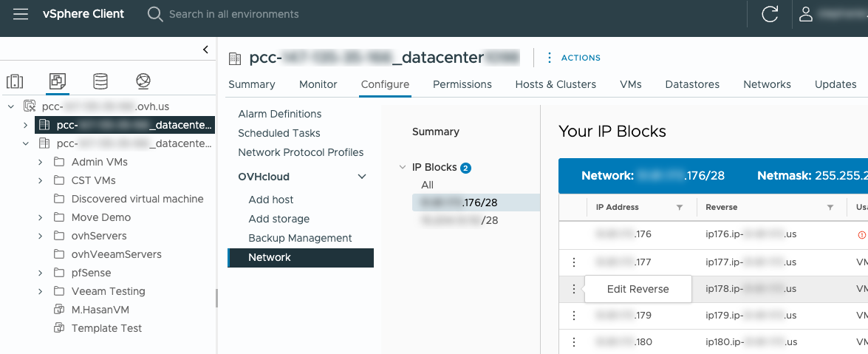Expand the Veeam Testing folder
This screenshot has width=868, height=354.
click(41, 291)
